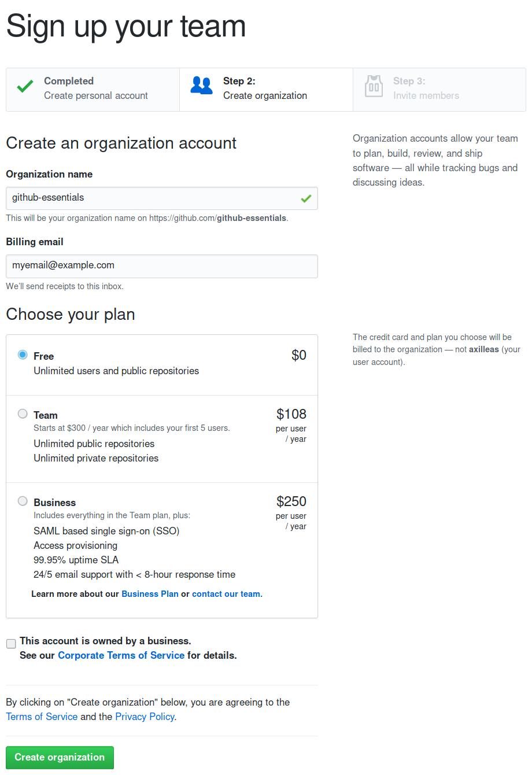
Task: Click the Create organization button
Action: pos(60,758)
